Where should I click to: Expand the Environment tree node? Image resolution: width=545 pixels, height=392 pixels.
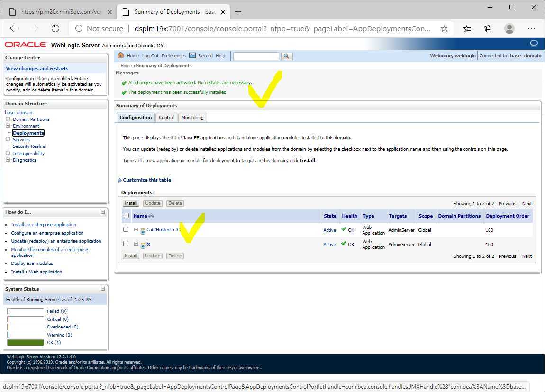coord(8,126)
